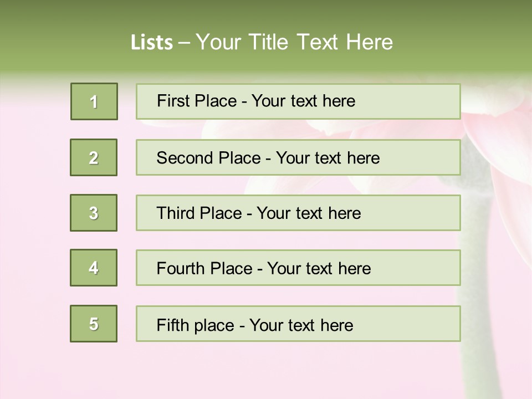Click the number 3 box
Viewport: 532px width, 399px height.
(94, 213)
